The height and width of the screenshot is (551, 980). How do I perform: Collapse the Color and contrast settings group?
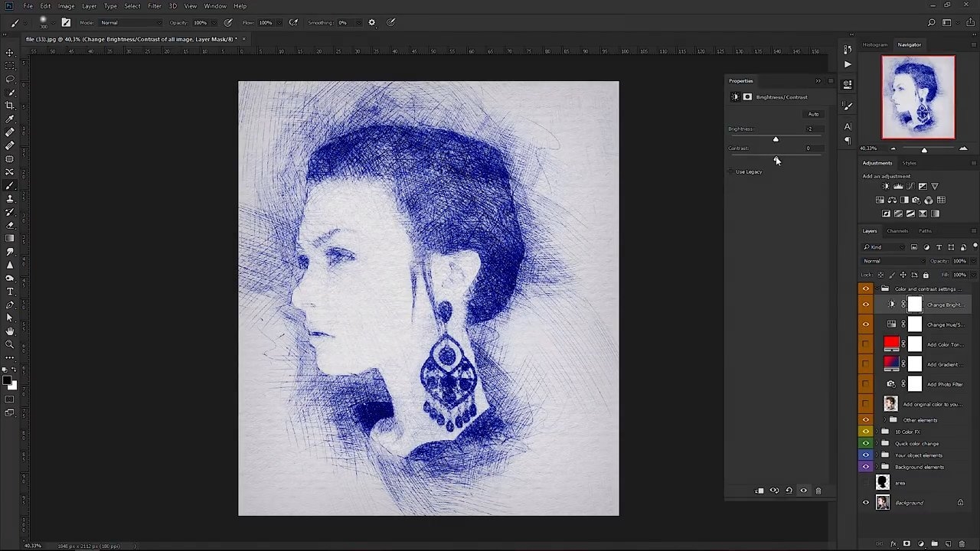pyautogui.click(x=877, y=289)
